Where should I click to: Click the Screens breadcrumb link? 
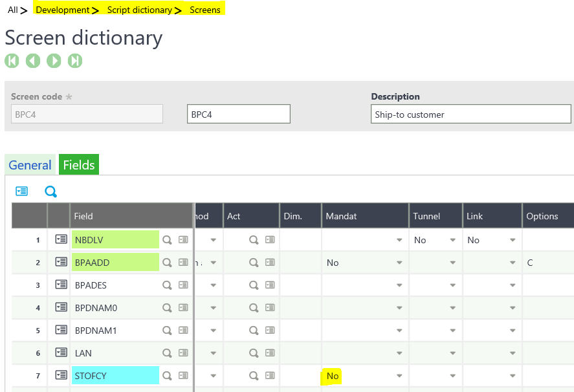[x=205, y=10]
